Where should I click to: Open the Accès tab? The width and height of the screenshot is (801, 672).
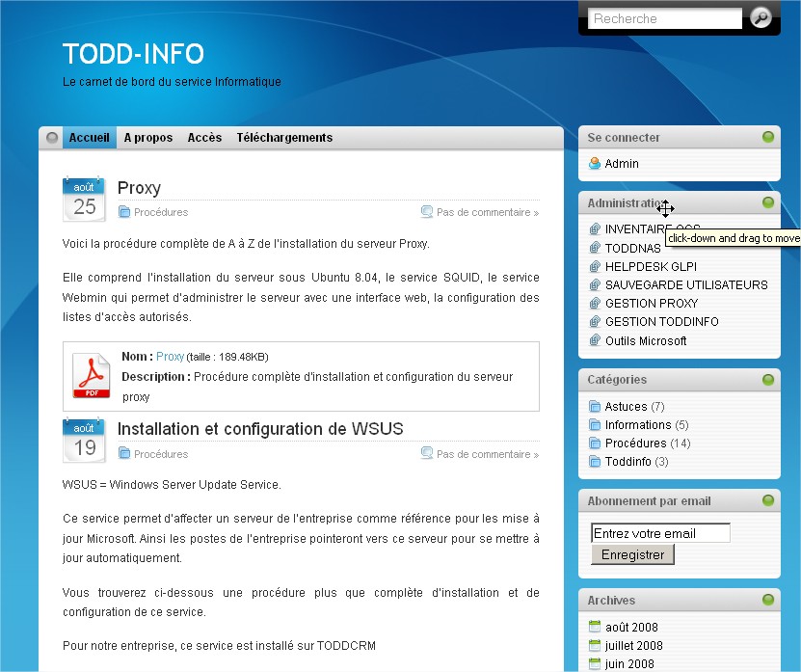coord(204,138)
